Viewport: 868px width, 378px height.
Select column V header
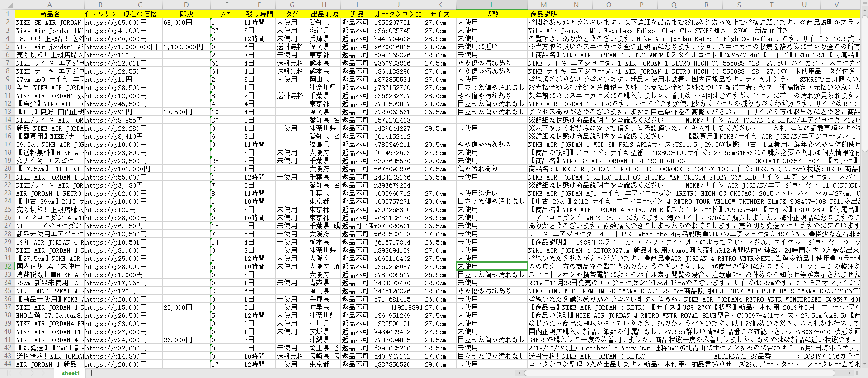click(836, 5)
